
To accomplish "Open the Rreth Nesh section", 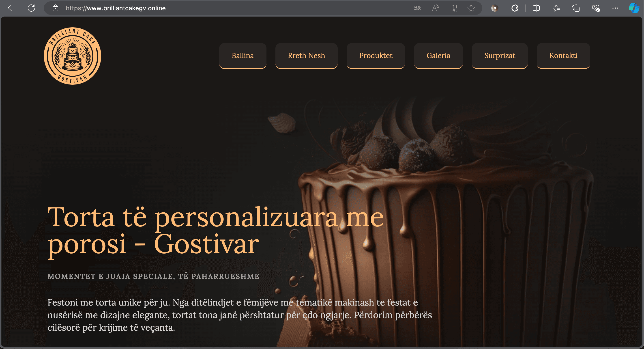I will 307,56.
